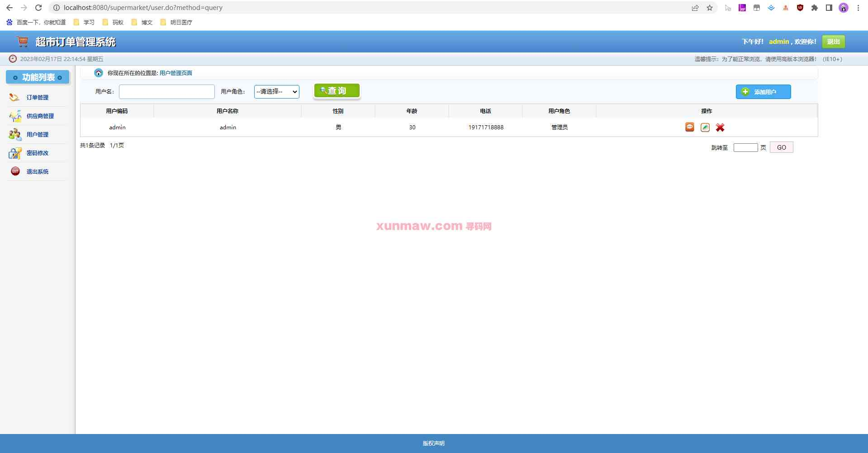Click the 性别 column header

coord(338,111)
